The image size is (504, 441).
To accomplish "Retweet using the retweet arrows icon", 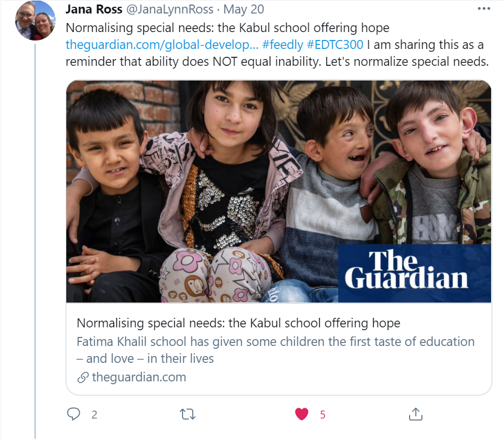I will [x=188, y=415].
